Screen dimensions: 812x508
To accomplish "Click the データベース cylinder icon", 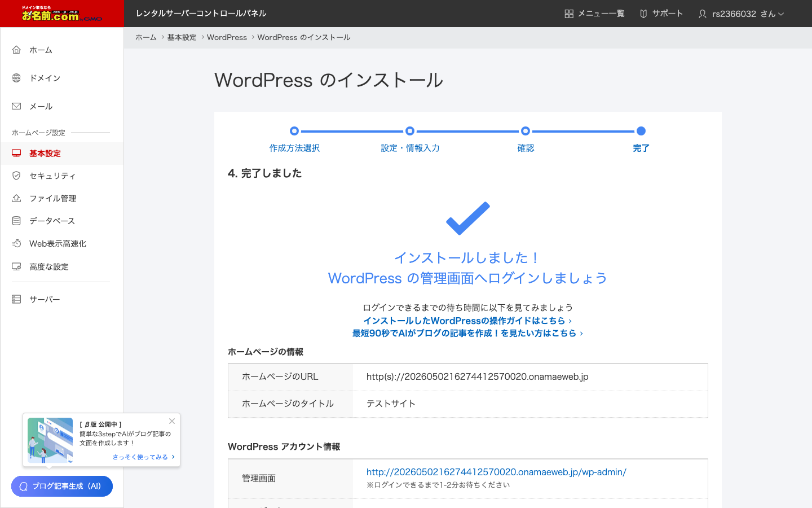I will pyautogui.click(x=16, y=221).
